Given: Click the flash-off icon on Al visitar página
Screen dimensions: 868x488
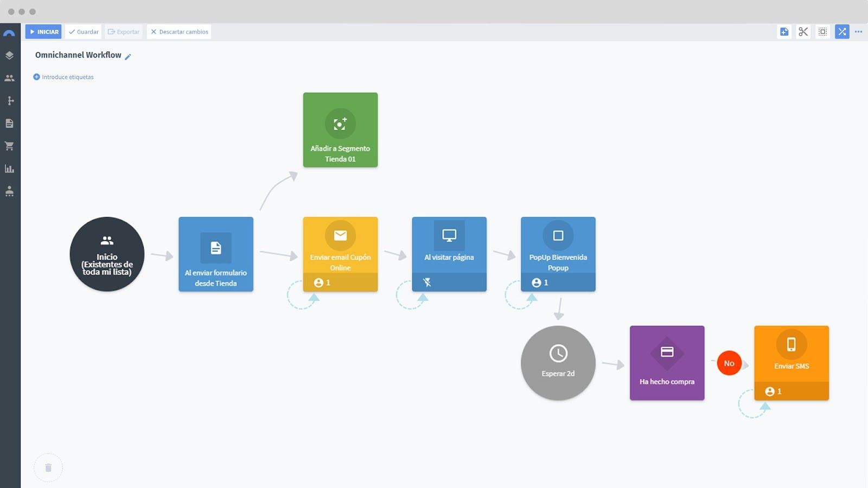Looking at the screenshot, I should click(x=427, y=282).
